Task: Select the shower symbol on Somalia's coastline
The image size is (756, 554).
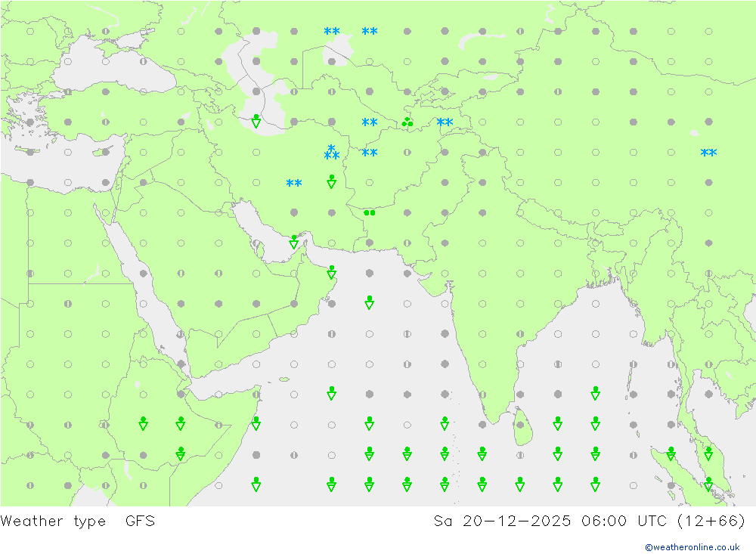Action: pos(256,423)
